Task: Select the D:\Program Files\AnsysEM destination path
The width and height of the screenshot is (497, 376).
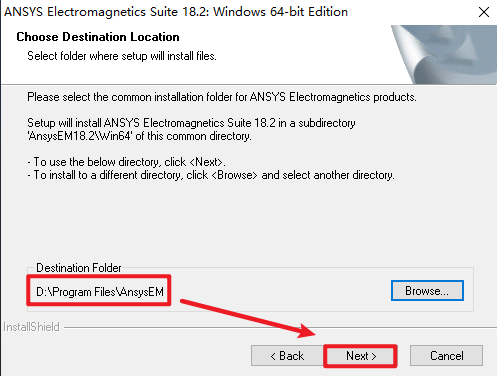Action: coord(100,292)
